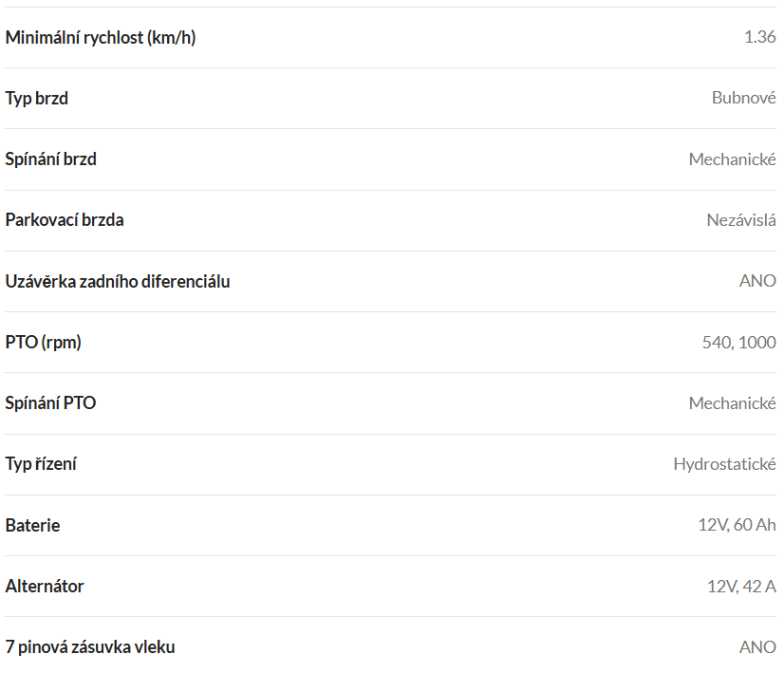Click the '12V, 60 Ah' battery value

click(737, 525)
